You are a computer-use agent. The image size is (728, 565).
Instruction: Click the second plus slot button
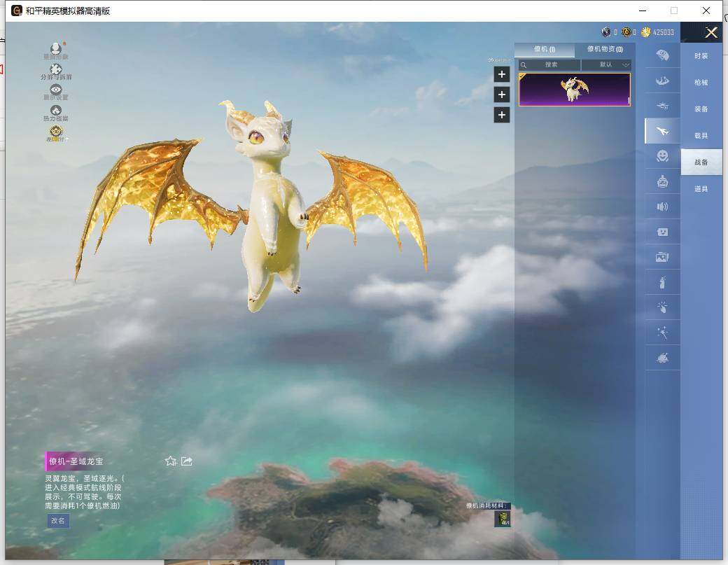point(501,95)
